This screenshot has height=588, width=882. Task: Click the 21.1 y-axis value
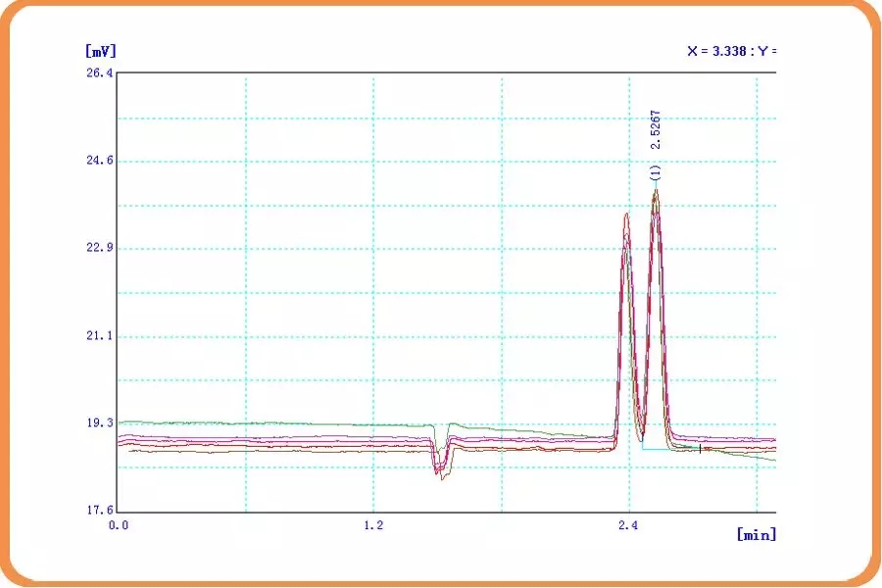[100, 336]
